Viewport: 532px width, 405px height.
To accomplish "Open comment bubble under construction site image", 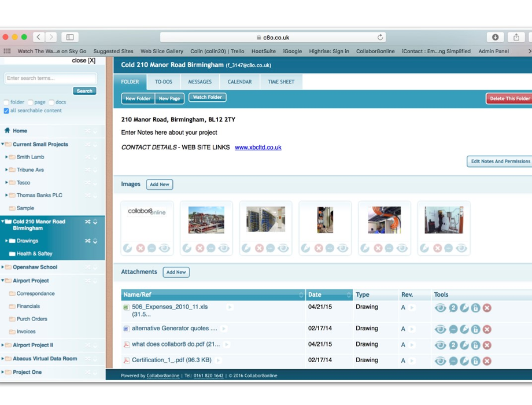I will 211,248.
